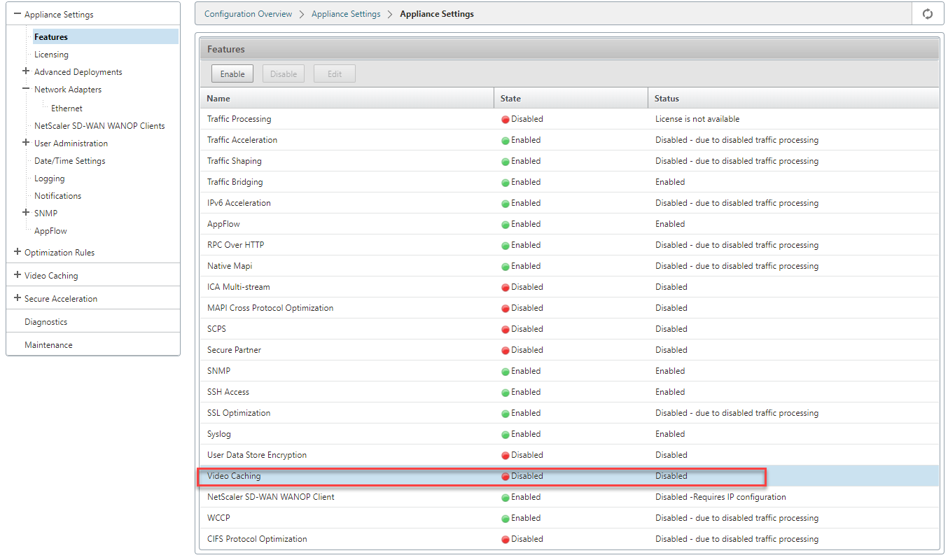Collapse the Network Adapters node
The width and height of the screenshot is (948, 560).
click(x=26, y=89)
